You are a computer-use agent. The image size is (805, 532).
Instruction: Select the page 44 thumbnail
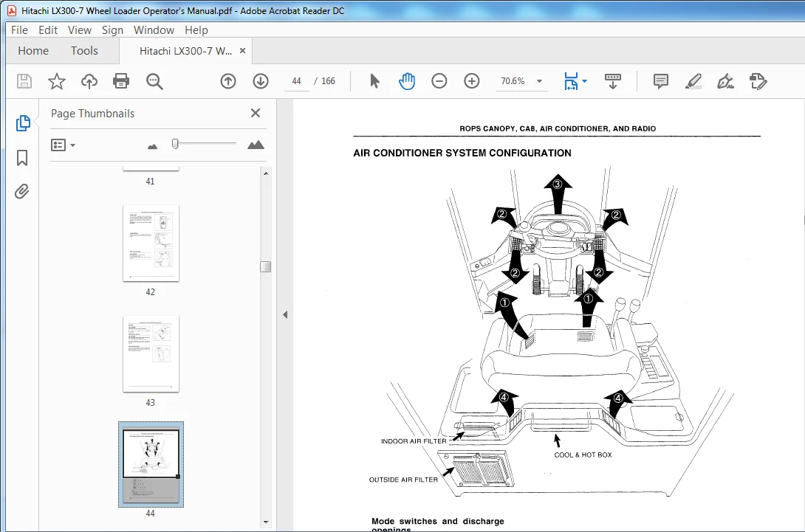(151, 465)
